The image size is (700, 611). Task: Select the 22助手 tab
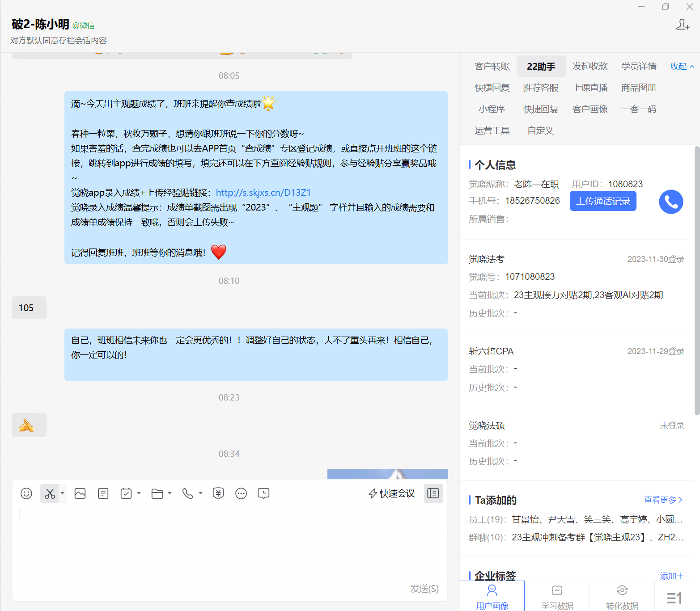pos(541,67)
